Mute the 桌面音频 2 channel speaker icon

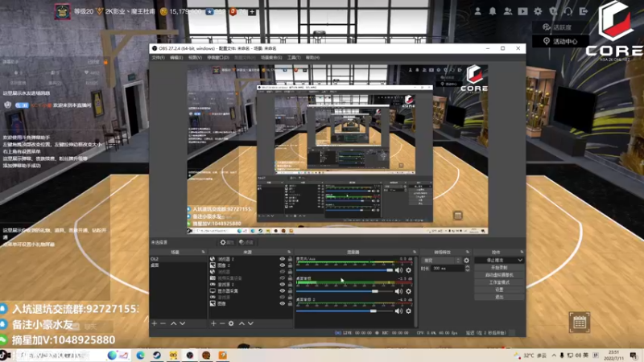398,311
